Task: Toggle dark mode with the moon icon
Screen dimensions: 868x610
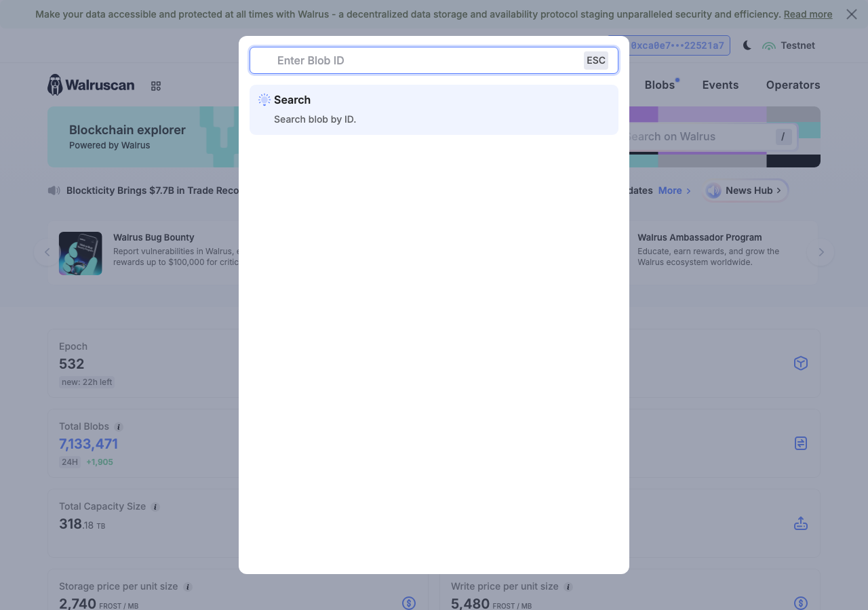Action: [747, 45]
